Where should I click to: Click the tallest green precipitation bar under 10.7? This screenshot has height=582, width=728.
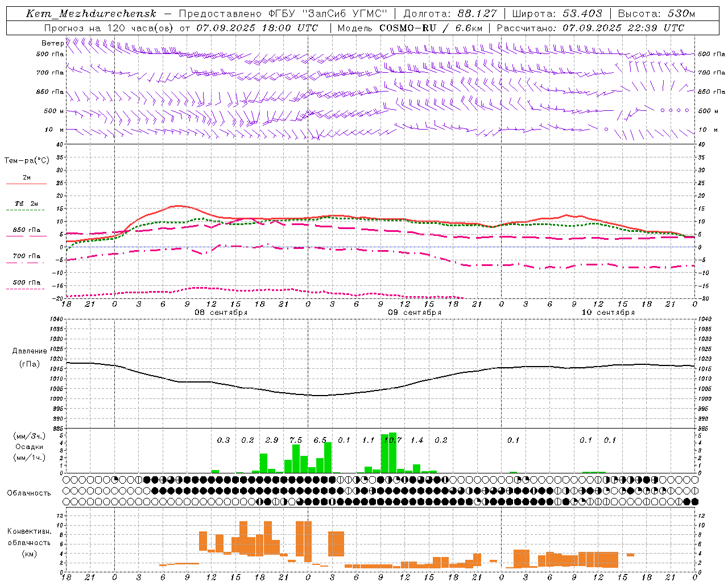click(x=393, y=452)
